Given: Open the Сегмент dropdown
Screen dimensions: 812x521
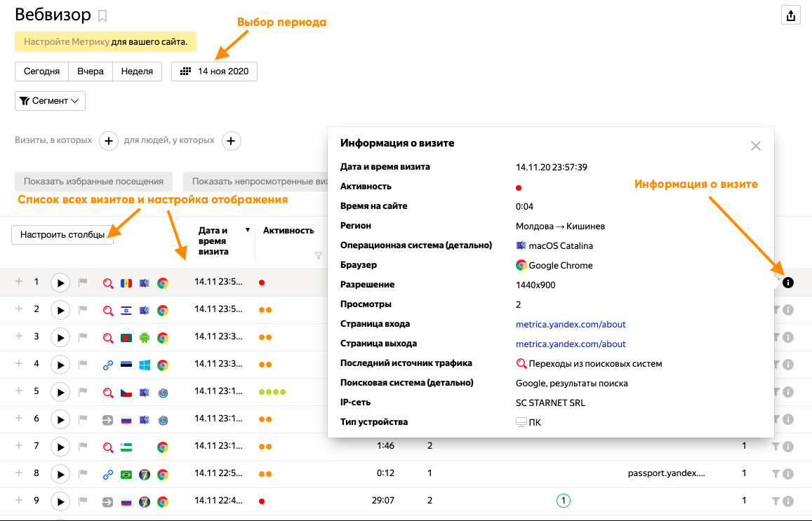Looking at the screenshot, I should pos(50,101).
